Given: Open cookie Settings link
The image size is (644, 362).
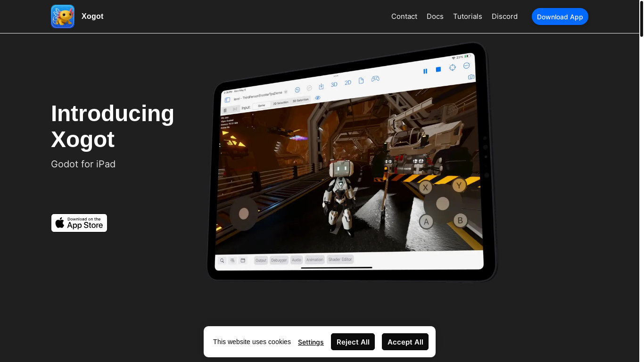Looking at the screenshot, I should (x=311, y=342).
